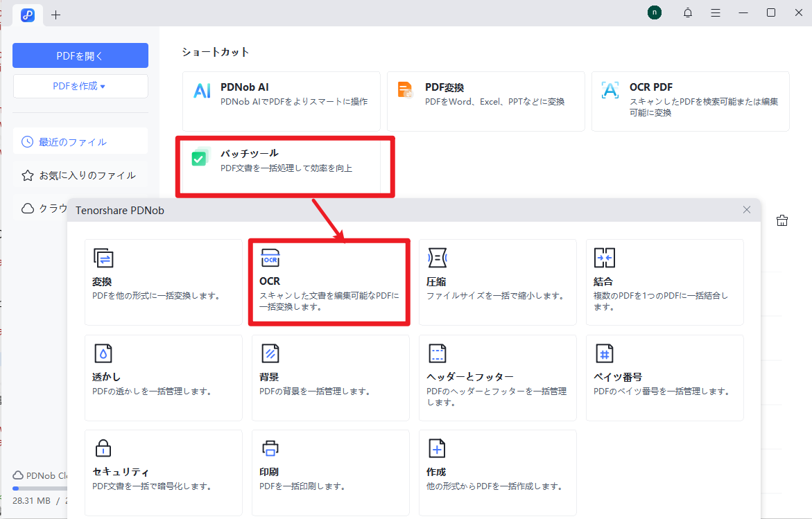The height and width of the screenshot is (519, 812).
Task: Click the PDNob cloud storage usage bar
Action: (40, 488)
